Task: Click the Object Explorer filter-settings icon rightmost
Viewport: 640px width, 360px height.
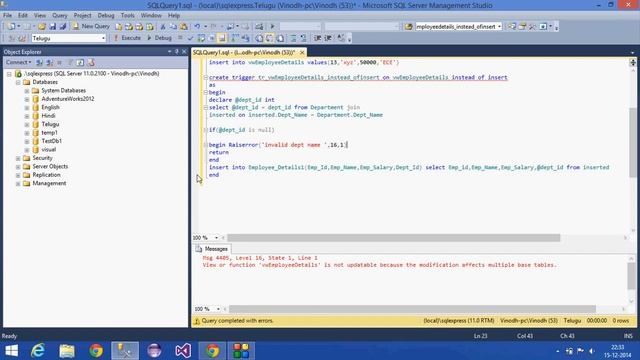Action: point(91,62)
